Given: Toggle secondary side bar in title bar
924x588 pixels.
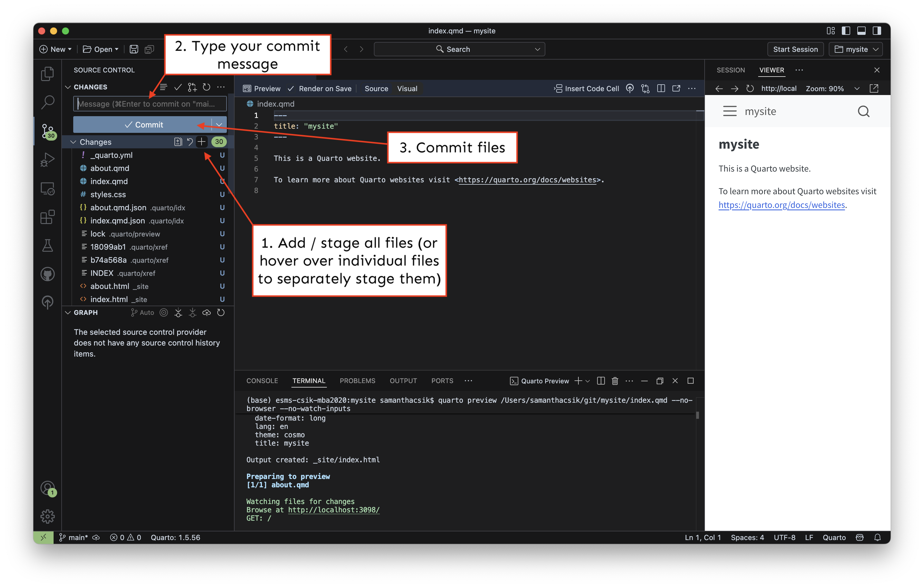Looking at the screenshot, I should 876,31.
